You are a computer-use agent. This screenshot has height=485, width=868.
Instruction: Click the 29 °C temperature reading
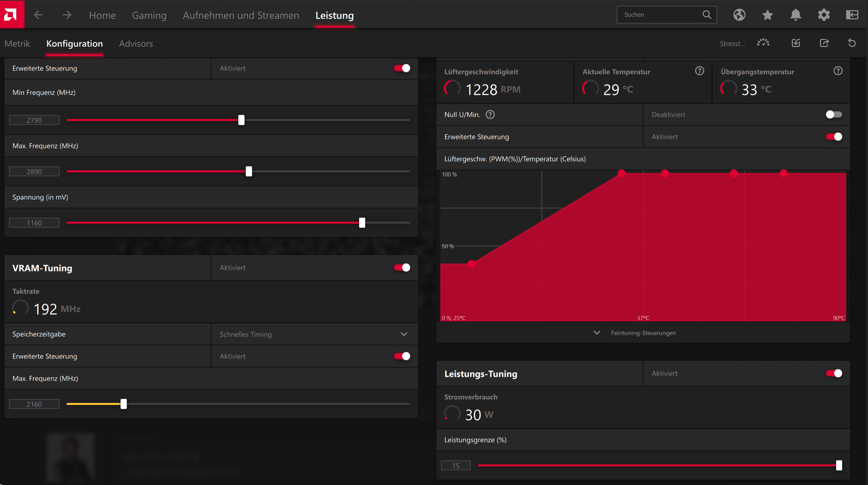618,90
